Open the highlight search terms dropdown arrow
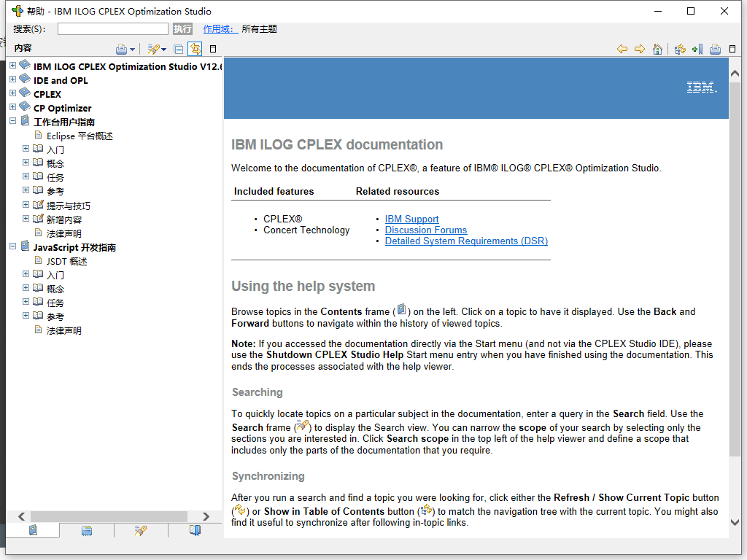This screenshot has width=747, height=560. click(x=163, y=48)
